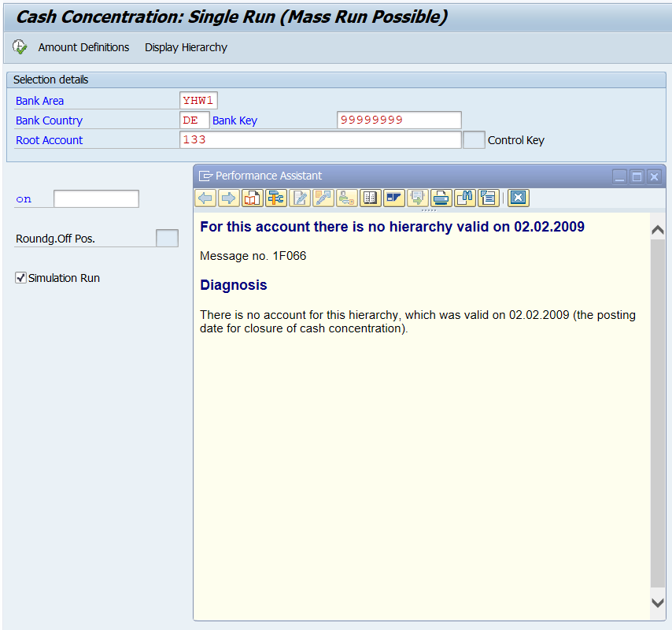Screen dimensions: 672x630
Task: Click Edit Documentation pencil icon
Action: click(300, 198)
